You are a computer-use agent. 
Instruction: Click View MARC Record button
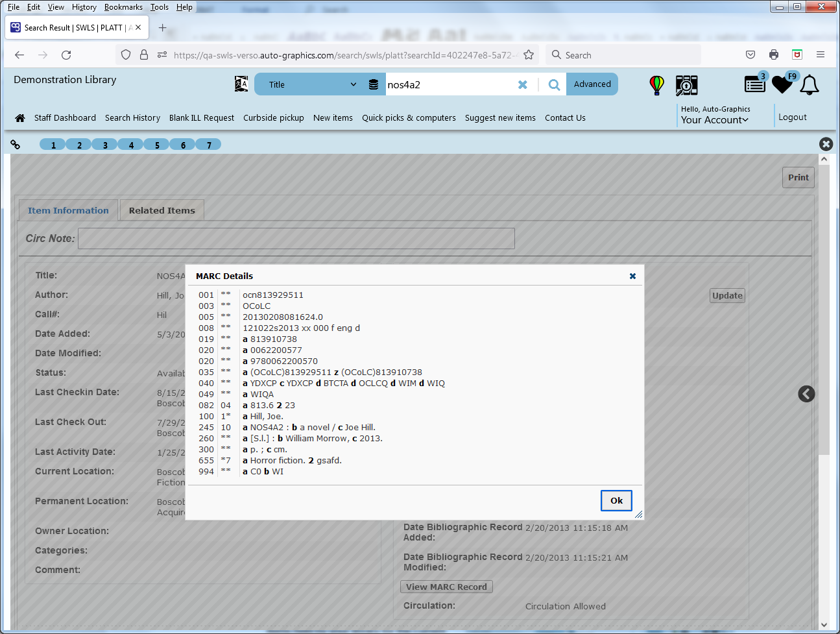click(446, 587)
